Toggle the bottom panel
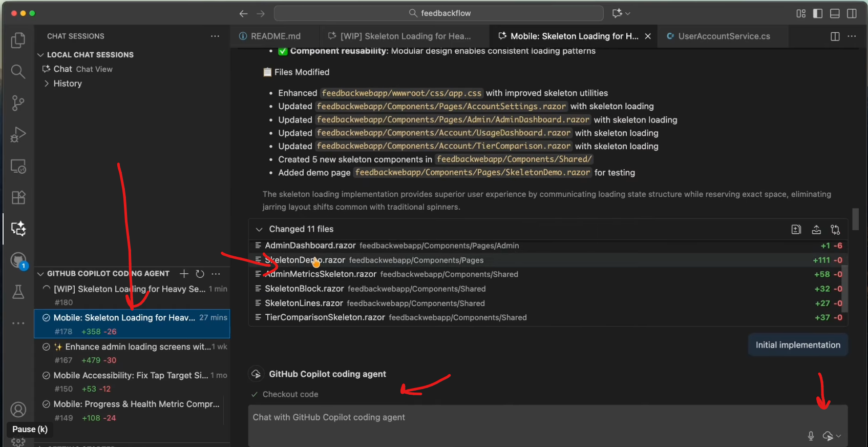 point(835,13)
